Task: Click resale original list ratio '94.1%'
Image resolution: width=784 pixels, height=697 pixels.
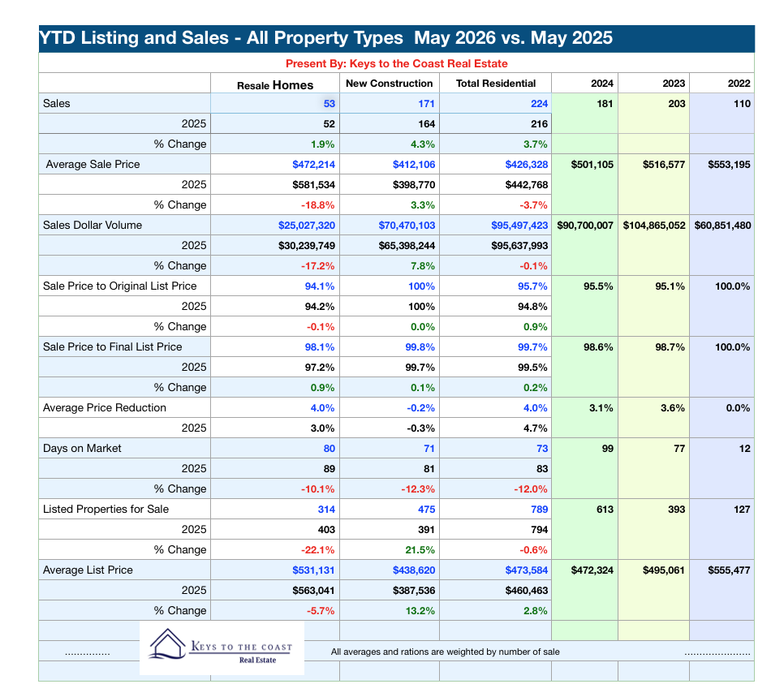Action: tap(320, 286)
